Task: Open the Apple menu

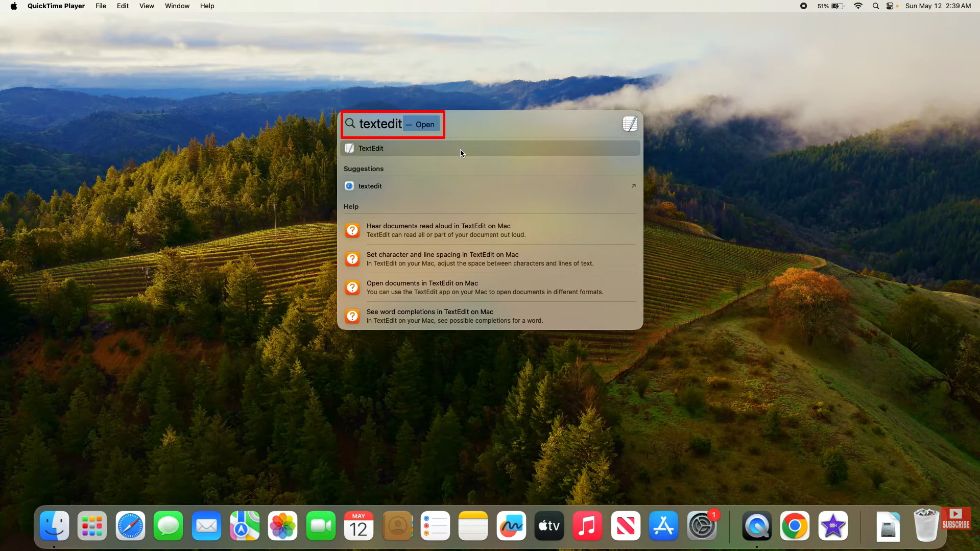Action: (x=14, y=6)
